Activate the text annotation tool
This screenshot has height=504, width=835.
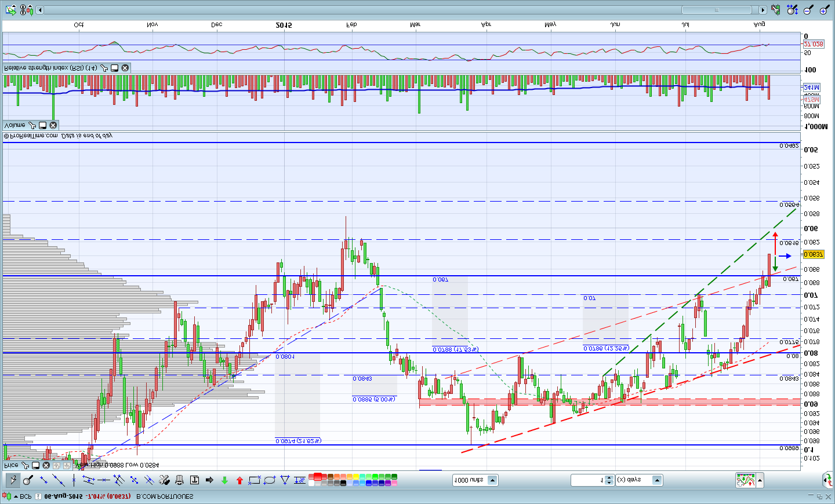pos(194,480)
